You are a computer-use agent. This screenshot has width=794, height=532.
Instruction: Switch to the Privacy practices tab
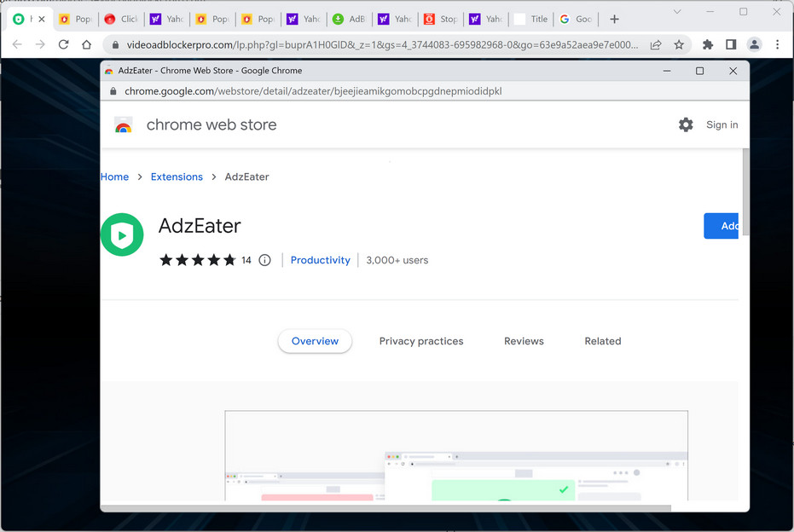pyautogui.click(x=420, y=341)
